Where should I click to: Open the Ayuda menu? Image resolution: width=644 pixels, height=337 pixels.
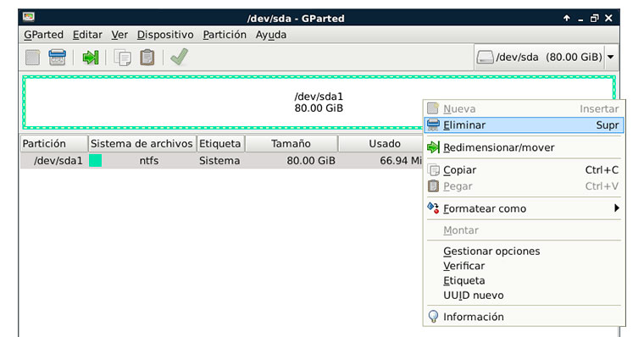point(271,35)
